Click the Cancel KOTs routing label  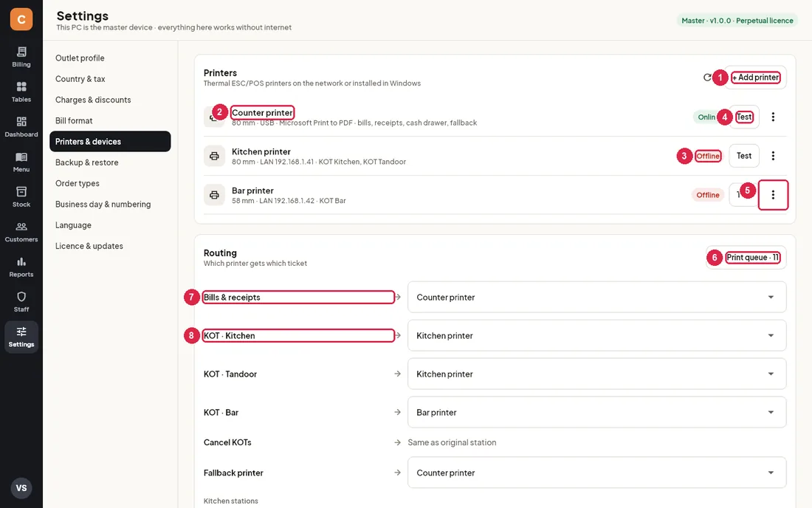click(227, 442)
